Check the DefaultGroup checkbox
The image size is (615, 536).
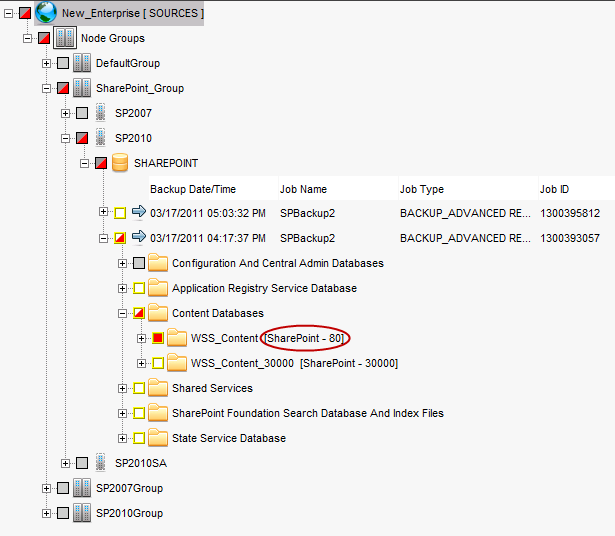[63, 64]
